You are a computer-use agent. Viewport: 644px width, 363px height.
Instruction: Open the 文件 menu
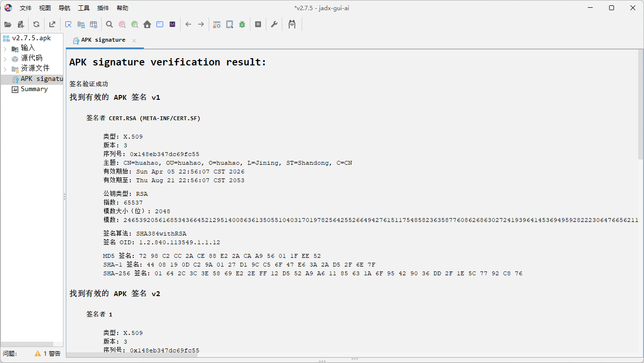point(25,8)
